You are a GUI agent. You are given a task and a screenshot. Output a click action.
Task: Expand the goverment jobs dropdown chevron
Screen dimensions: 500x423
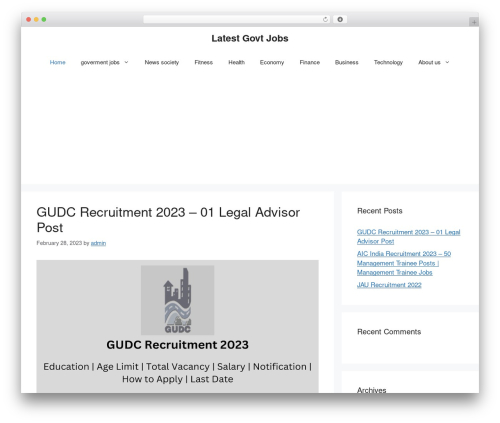(x=126, y=62)
